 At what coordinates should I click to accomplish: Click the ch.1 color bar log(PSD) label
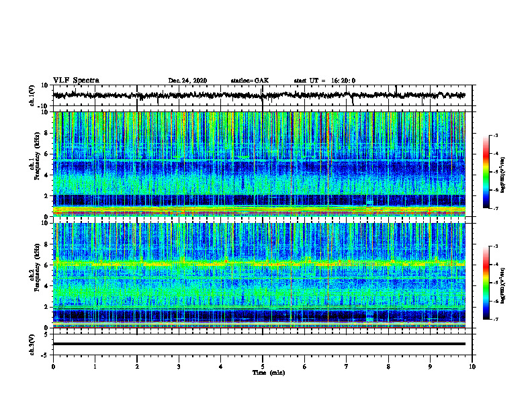[502, 175]
